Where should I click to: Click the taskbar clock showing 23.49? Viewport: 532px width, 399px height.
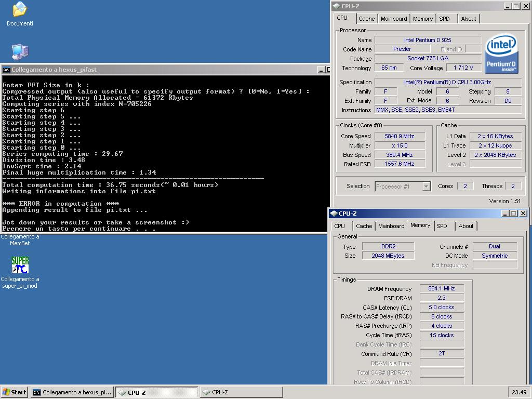(x=519, y=392)
